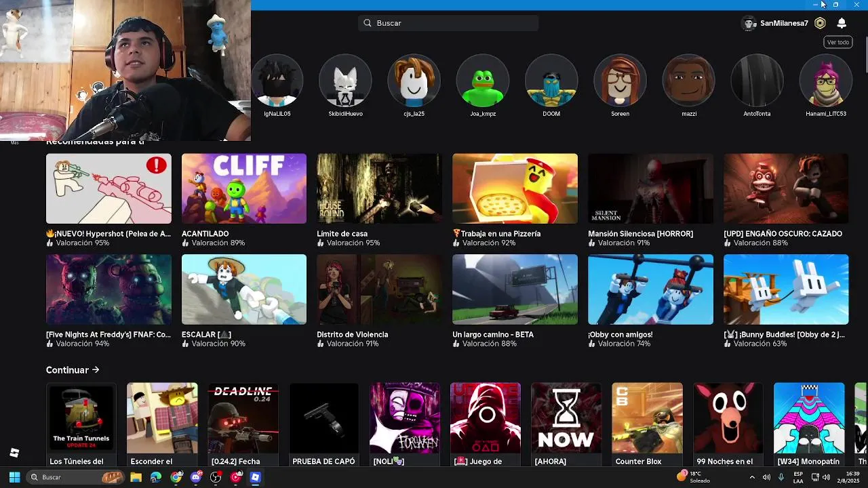The width and height of the screenshot is (868, 488).
Task: Open Discord from the taskbar
Action: coord(197,477)
